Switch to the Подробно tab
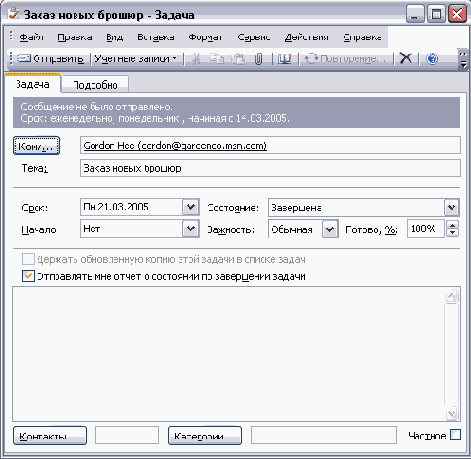This screenshot has height=459, width=471. click(x=95, y=85)
